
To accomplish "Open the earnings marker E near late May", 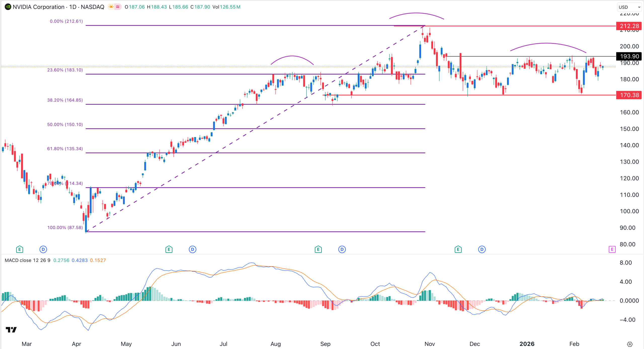I will pos(169,249).
